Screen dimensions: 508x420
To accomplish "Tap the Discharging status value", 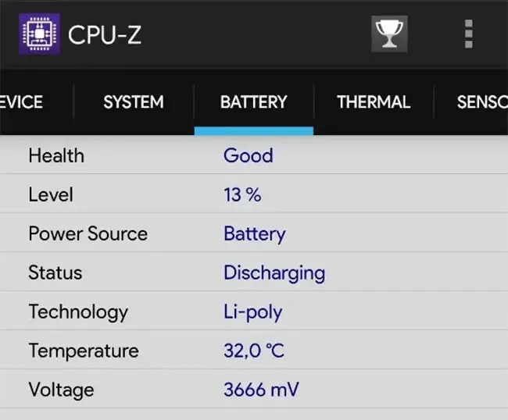I will (274, 273).
